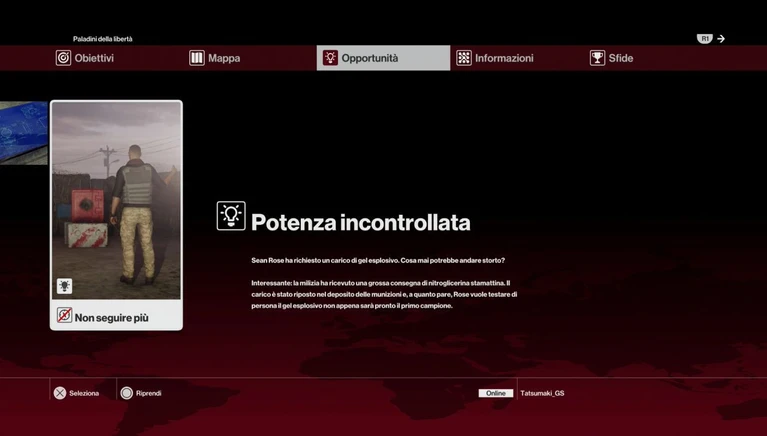This screenshot has height=436, width=767.
Task: Click the Sfide trophy icon
Action: coord(597,58)
